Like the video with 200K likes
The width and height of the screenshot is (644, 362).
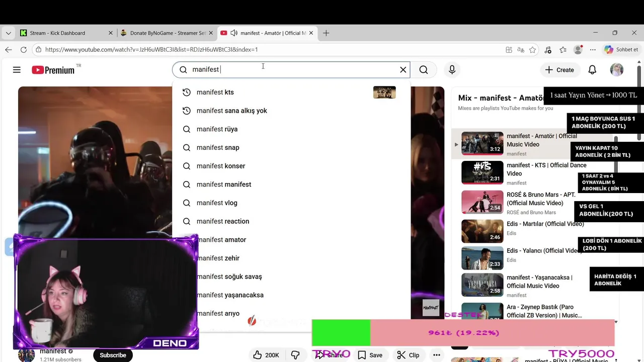pos(266,355)
